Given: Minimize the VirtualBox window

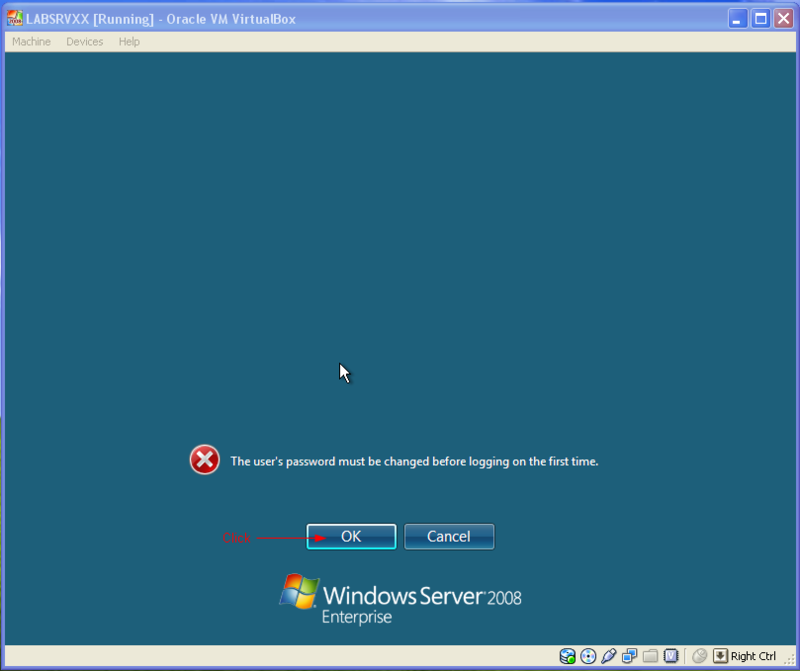Looking at the screenshot, I should tap(737, 19).
